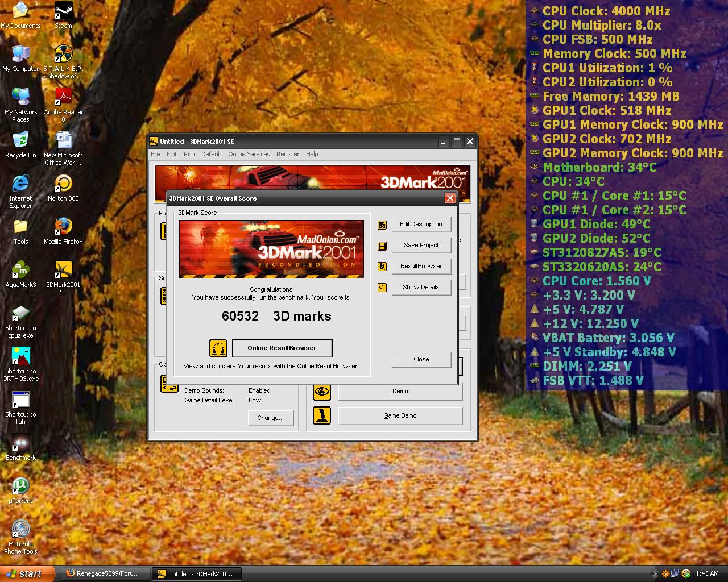
Task: Click the Edit Description icon
Action: click(382, 225)
